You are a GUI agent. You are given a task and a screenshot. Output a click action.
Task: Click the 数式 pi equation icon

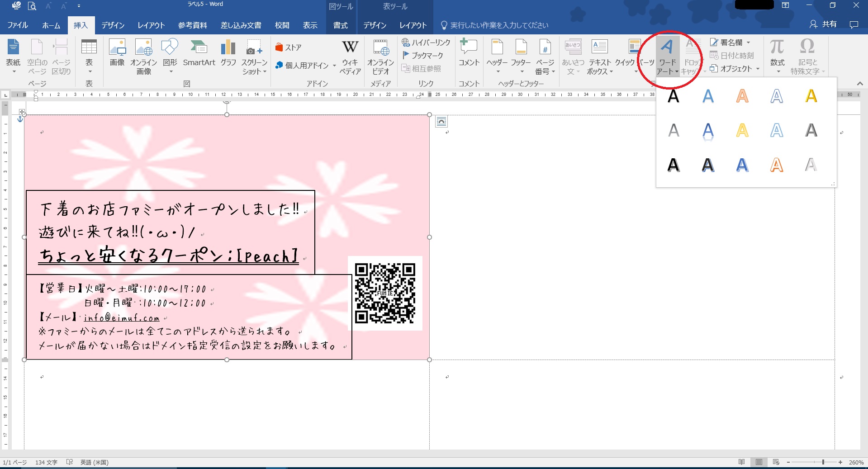pyautogui.click(x=777, y=47)
